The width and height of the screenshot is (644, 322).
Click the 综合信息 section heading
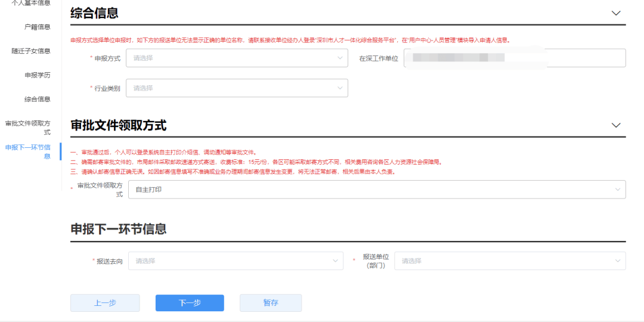point(94,13)
